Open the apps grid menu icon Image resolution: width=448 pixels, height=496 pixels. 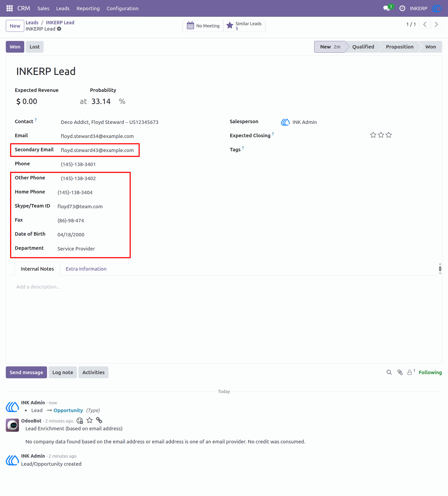coord(10,8)
